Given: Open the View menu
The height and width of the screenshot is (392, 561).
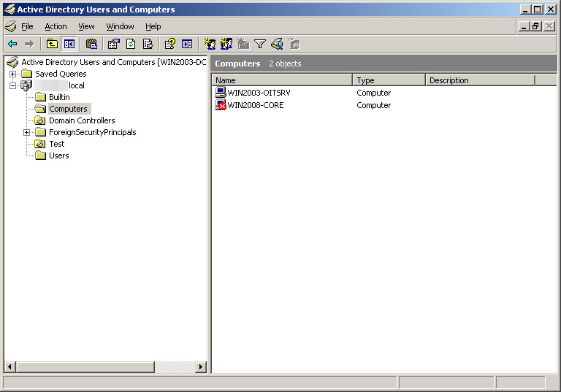Looking at the screenshot, I should tap(87, 26).
